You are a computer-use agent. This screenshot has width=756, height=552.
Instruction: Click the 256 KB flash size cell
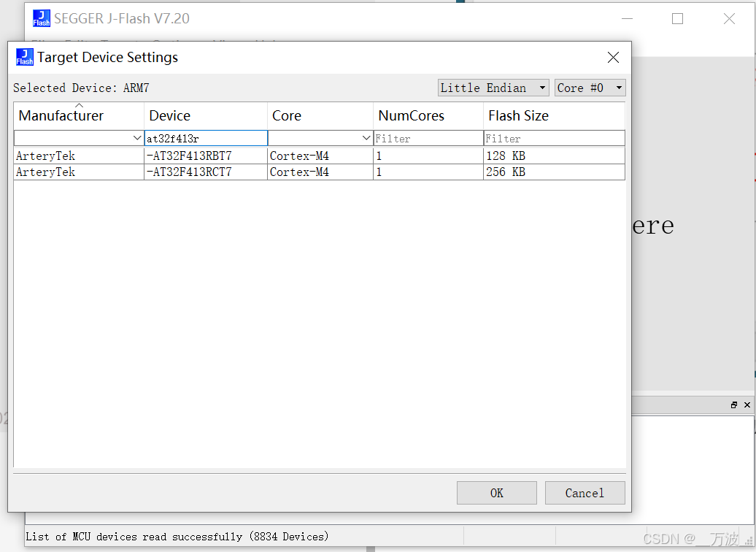point(555,172)
